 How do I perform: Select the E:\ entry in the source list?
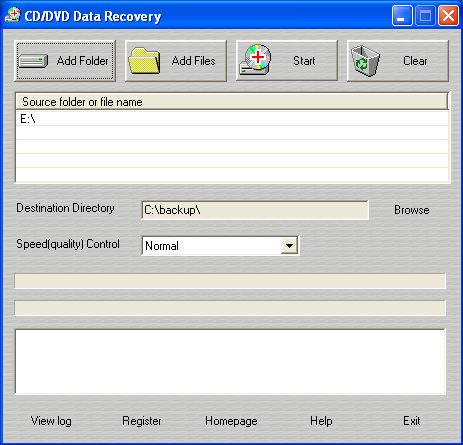[232, 119]
